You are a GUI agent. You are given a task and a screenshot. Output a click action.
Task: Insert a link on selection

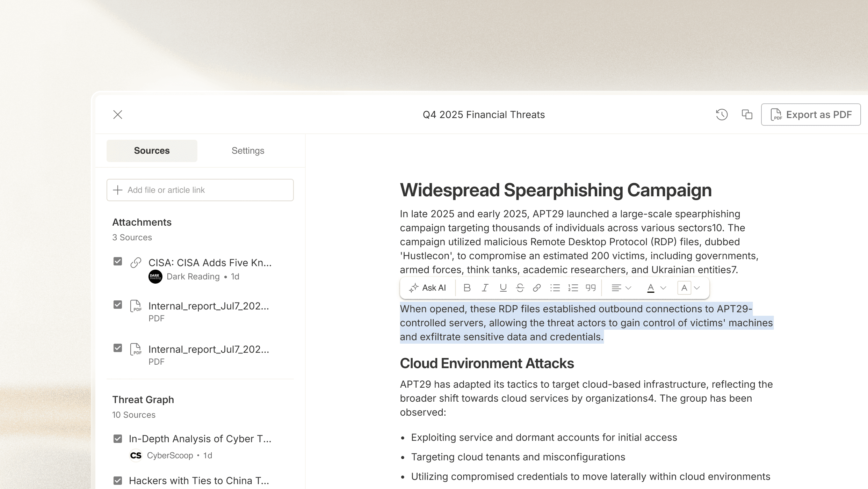537,288
